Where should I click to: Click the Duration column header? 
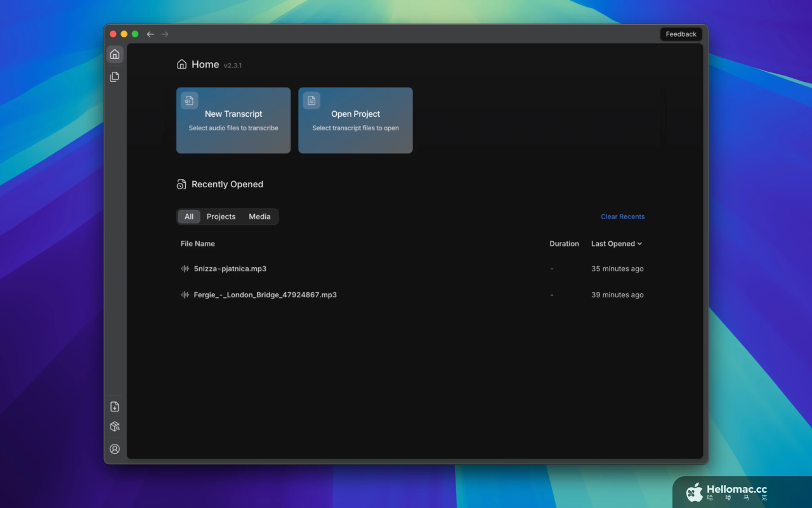pos(564,244)
